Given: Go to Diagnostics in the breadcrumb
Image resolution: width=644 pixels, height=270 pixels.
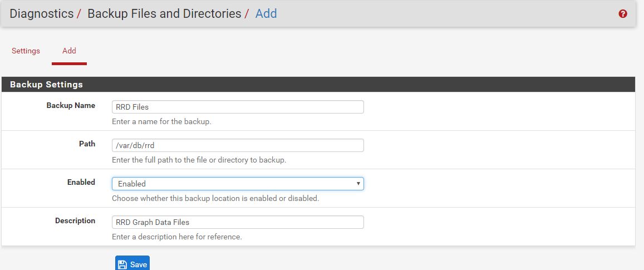Looking at the screenshot, I should (42, 14).
